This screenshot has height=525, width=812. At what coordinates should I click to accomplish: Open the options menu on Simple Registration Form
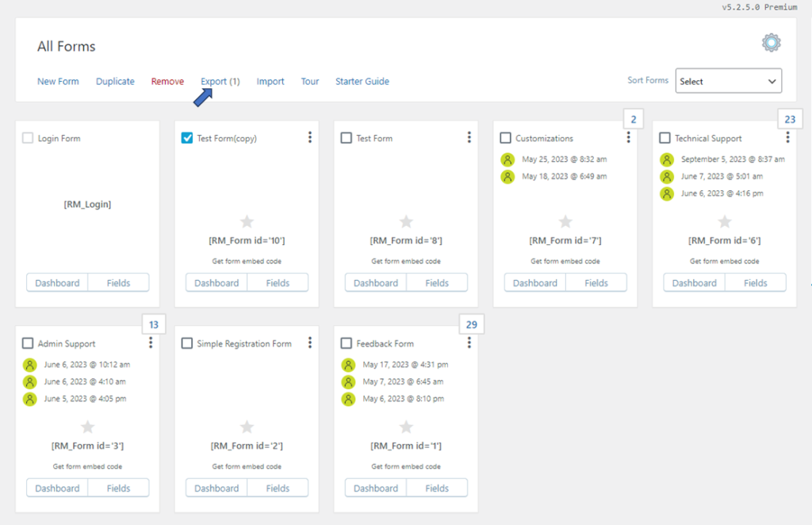309,342
